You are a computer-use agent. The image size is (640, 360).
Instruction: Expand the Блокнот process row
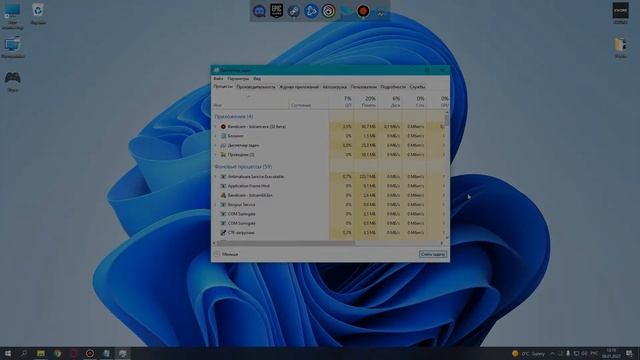[x=216, y=136]
